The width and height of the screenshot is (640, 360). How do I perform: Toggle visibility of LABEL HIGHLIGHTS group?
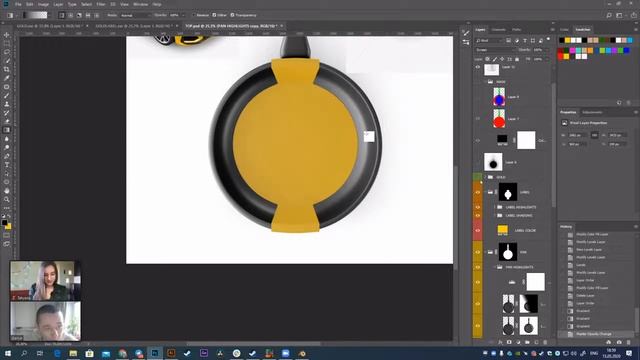pos(477,207)
